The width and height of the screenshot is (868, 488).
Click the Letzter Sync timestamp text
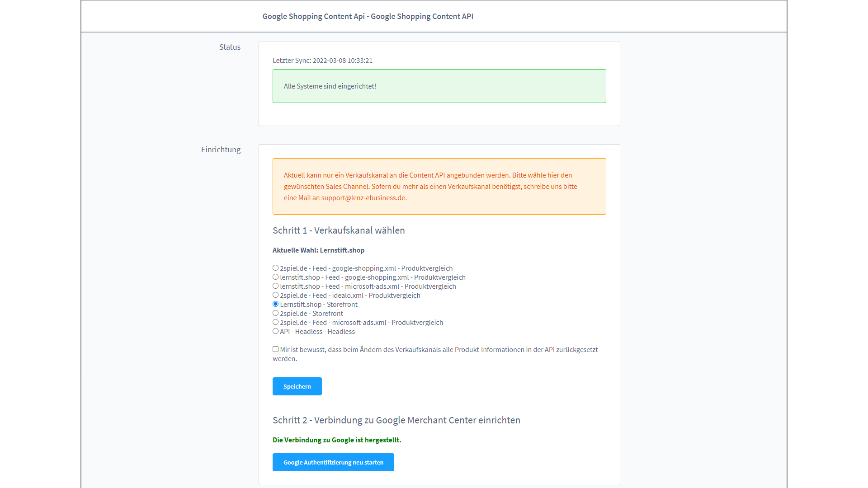pyautogui.click(x=322, y=61)
